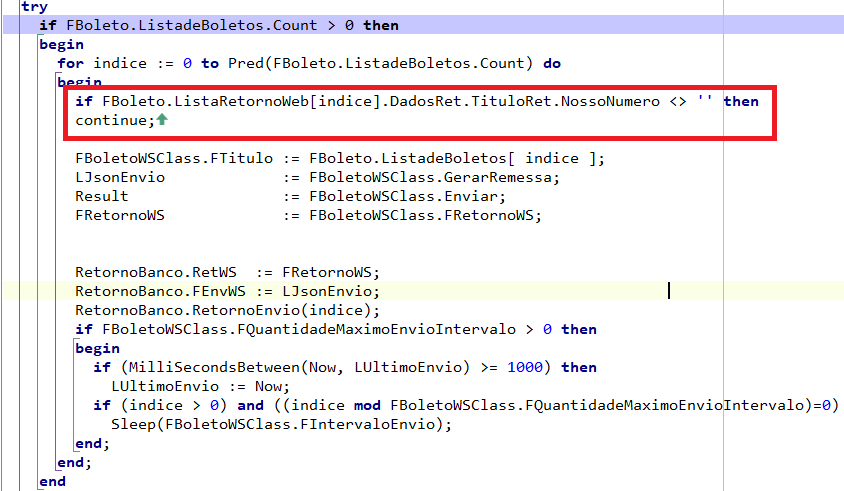
Task: Click the 'begin' before MilliSecondsBetween block
Action: [x=97, y=348]
